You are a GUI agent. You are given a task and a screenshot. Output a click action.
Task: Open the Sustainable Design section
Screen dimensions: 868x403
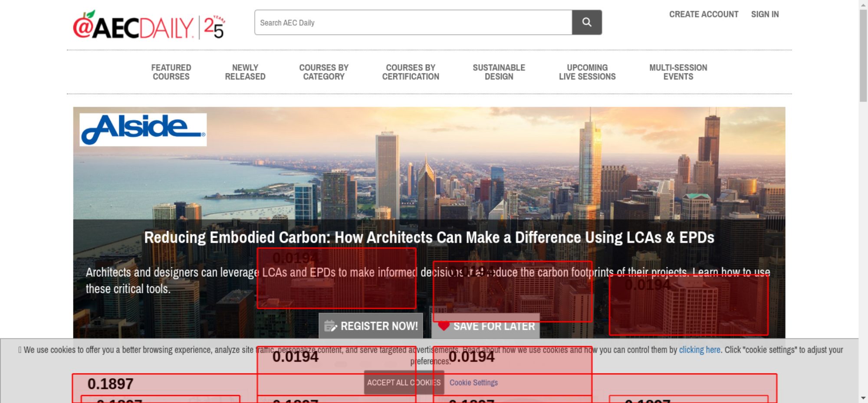499,72
